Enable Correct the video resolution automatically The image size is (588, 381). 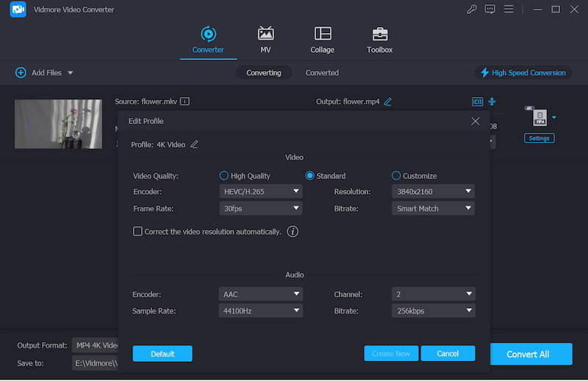pos(137,231)
